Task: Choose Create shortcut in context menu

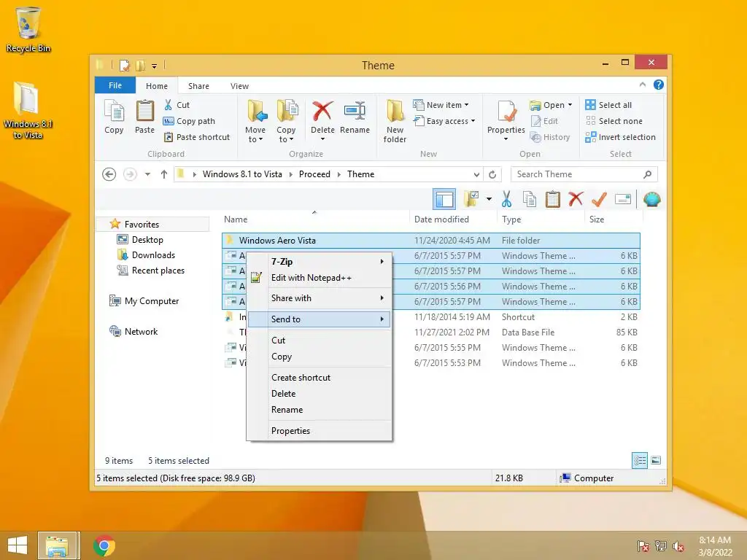Action: (320, 378)
